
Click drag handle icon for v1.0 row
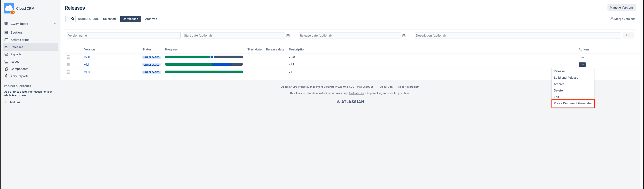(x=69, y=72)
